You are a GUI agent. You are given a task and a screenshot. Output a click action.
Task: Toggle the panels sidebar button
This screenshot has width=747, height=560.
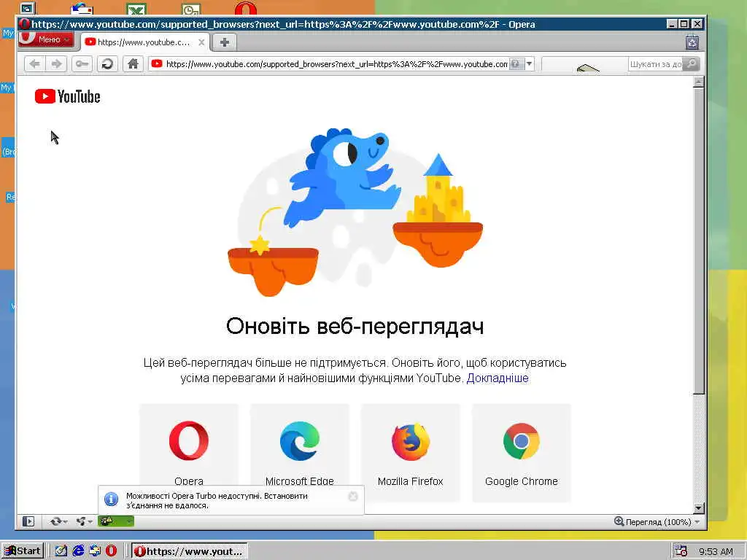[28, 521]
